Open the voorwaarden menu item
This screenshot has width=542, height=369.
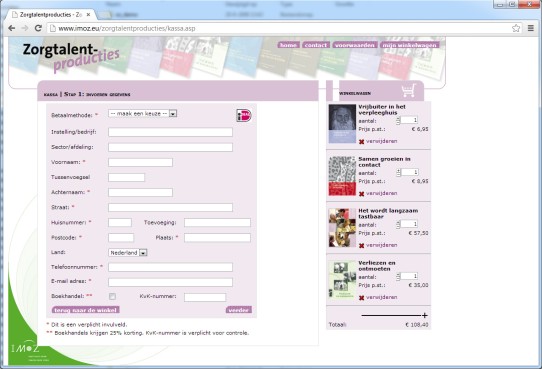click(355, 45)
